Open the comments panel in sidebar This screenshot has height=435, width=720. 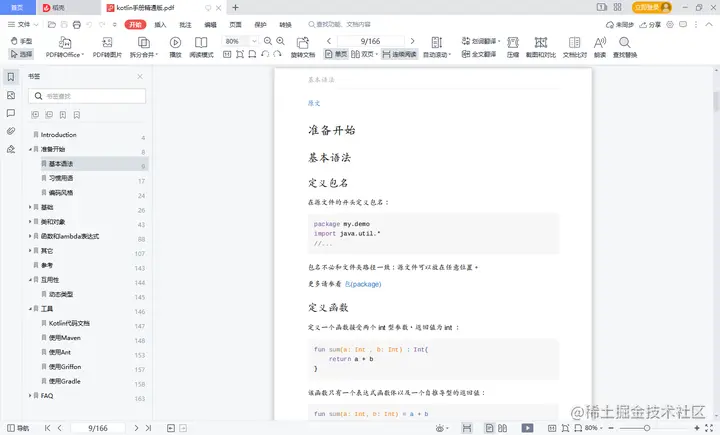(11, 113)
